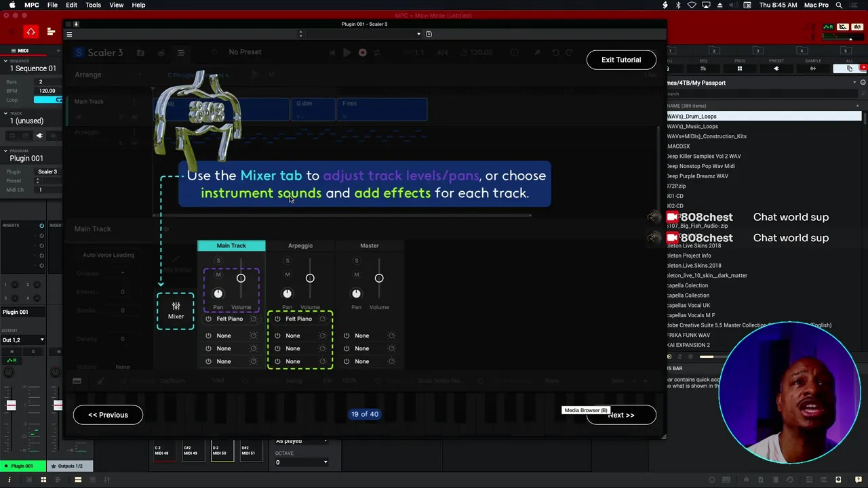Select browser folder shortcut 4
The width and height of the screenshot is (868, 488).
point(801,51)
